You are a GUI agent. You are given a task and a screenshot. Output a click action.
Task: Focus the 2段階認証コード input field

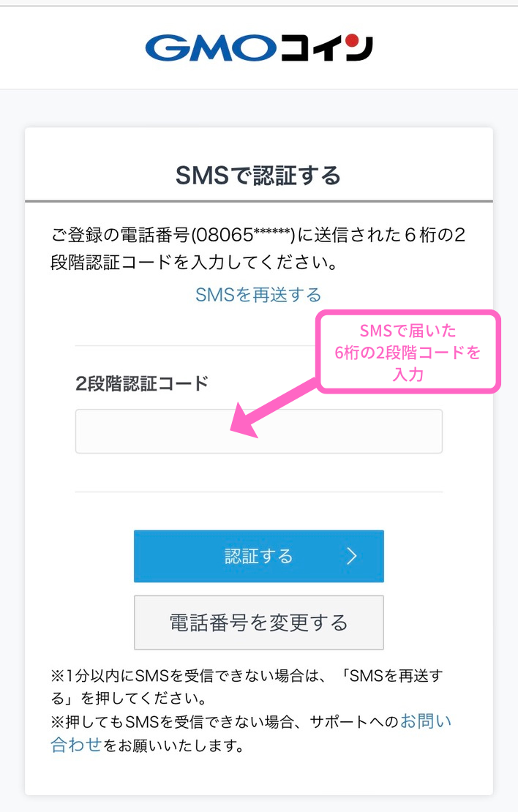click(x=259, y=432)
